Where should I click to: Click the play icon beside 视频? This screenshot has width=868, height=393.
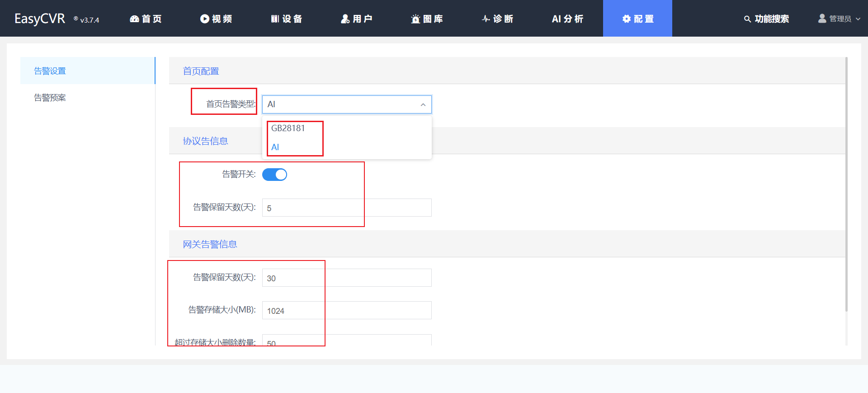coord(205,19)
